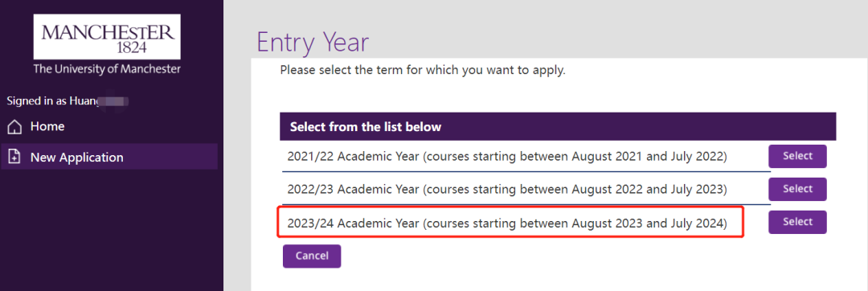The width and height of the screenshot is (868, 291).
Task: Open the New Application menu label
Action: pos(77,157)
